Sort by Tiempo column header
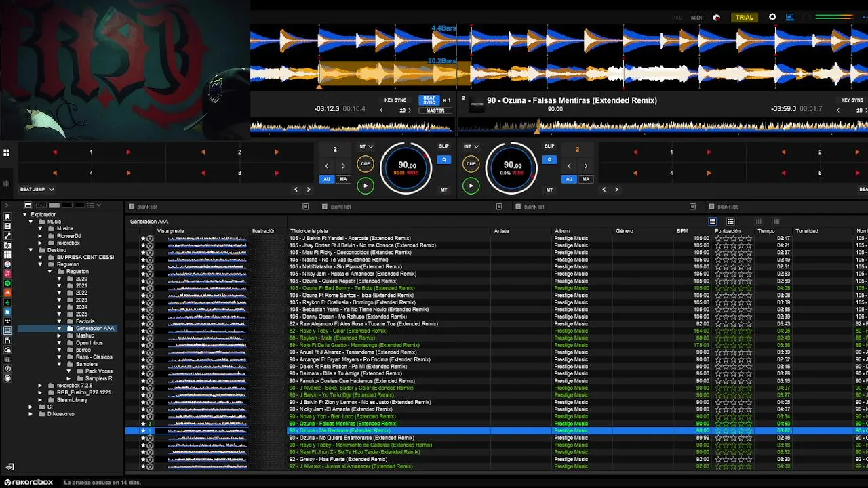This screenshot has width=868, height=488. [766, 231]
